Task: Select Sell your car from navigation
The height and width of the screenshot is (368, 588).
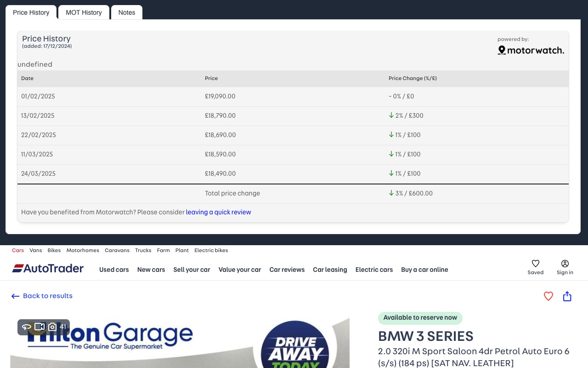Action: tap(192, 270)
